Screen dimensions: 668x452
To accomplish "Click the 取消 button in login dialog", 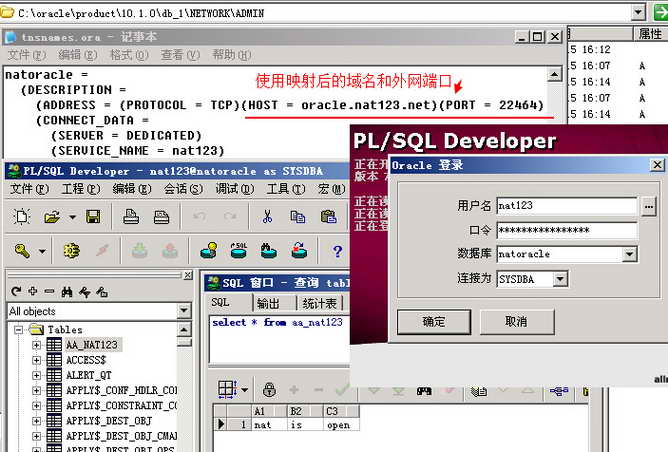I will [x=516, y=322].
